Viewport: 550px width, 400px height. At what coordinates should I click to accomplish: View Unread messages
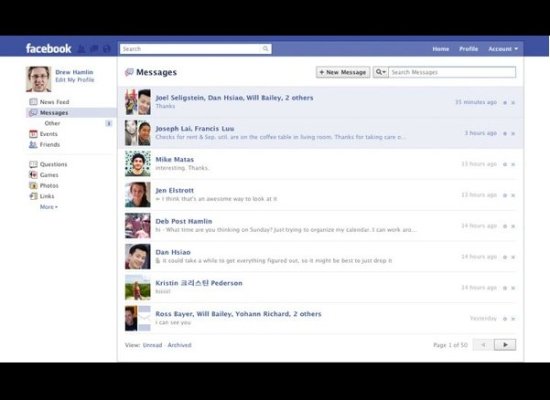click(153, 345)
